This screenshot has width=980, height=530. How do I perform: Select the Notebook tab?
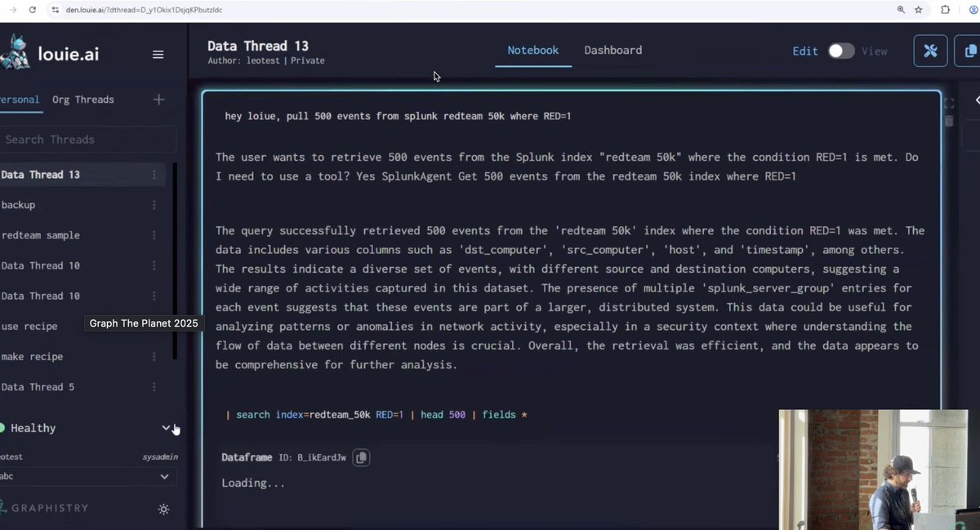click(532, 50)
